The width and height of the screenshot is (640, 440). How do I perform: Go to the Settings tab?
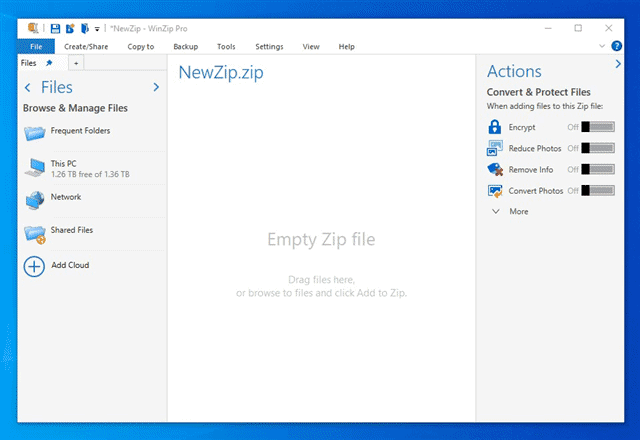tap(269, 47)
